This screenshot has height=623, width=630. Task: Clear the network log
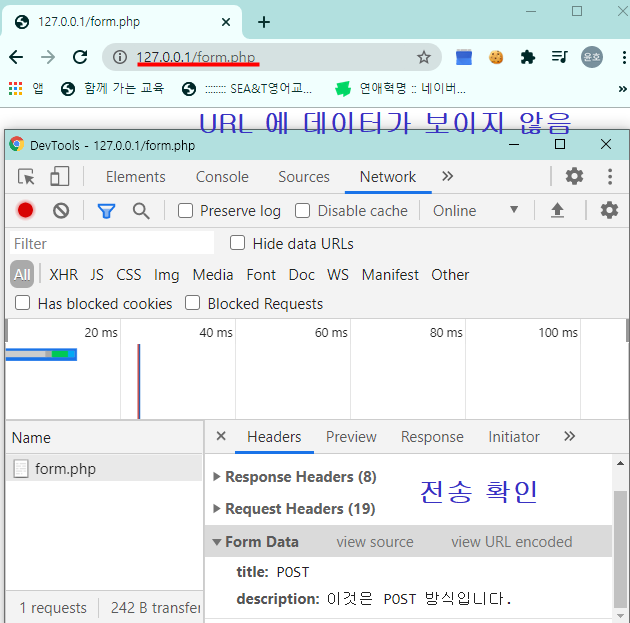[x=61, y=210]
